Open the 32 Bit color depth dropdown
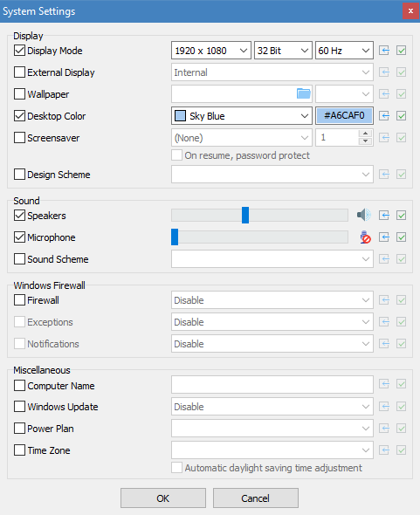This screenshot has width=420, height=515. point(283,51)
